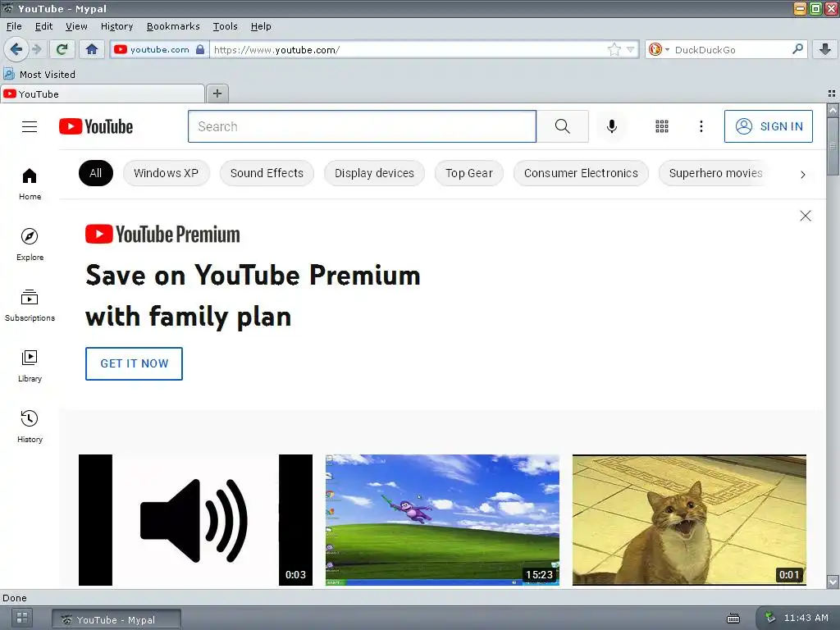840x630 pixels.
Task: Open the Tools menu
Action: tap(225, 26)
